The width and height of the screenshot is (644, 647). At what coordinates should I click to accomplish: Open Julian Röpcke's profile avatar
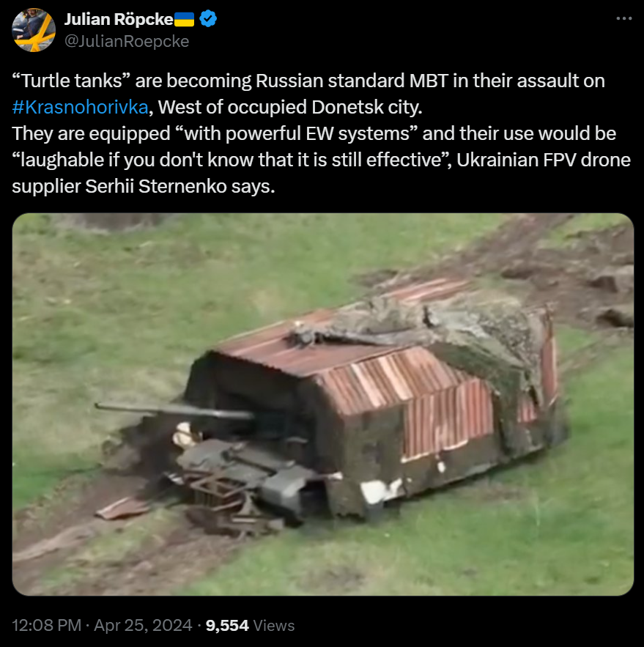[34, 30]
